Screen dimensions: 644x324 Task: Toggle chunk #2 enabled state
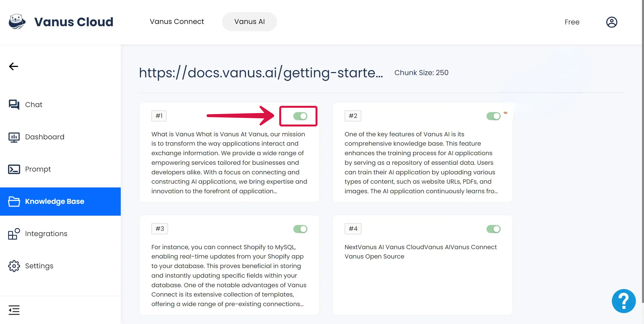493,116
